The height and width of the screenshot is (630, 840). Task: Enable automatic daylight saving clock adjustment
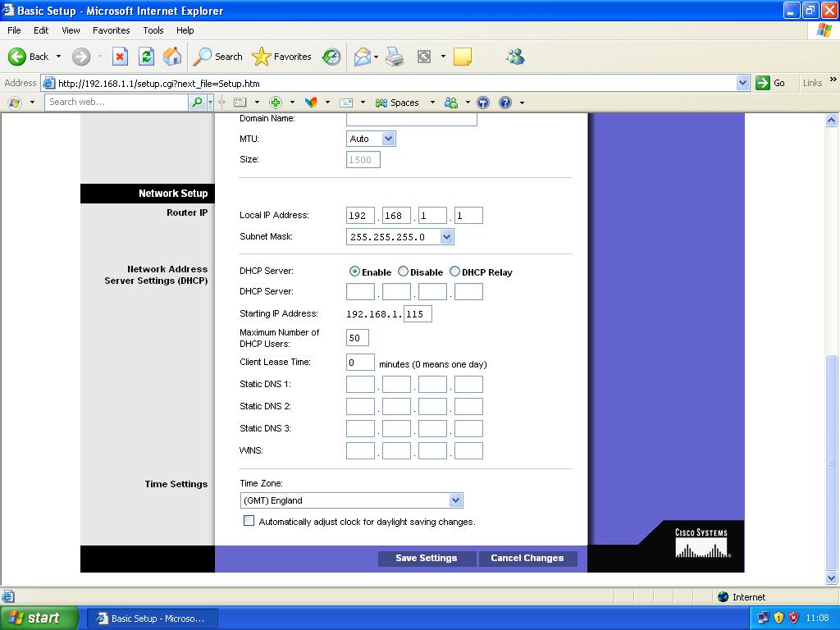click(x=249, y=521)
